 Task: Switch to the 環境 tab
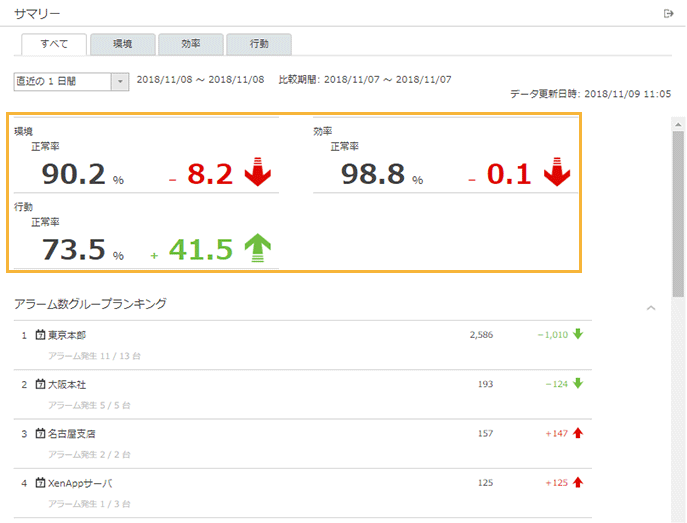pos(122,44)
